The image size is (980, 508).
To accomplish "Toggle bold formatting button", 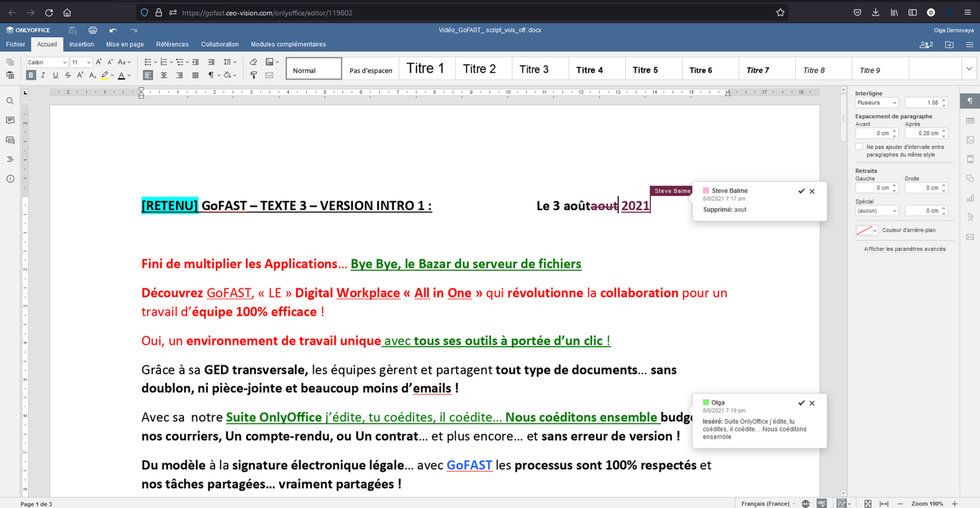I will [x=31, y=75].
